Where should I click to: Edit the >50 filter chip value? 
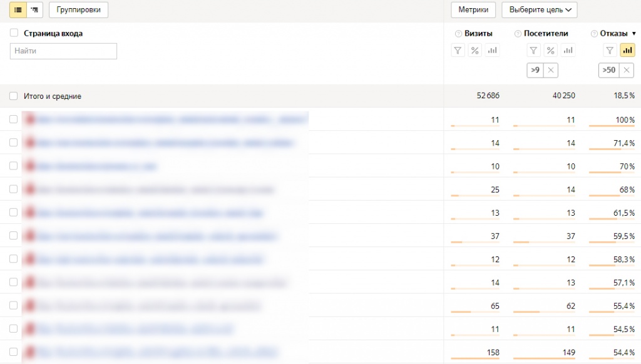(608, 71)
